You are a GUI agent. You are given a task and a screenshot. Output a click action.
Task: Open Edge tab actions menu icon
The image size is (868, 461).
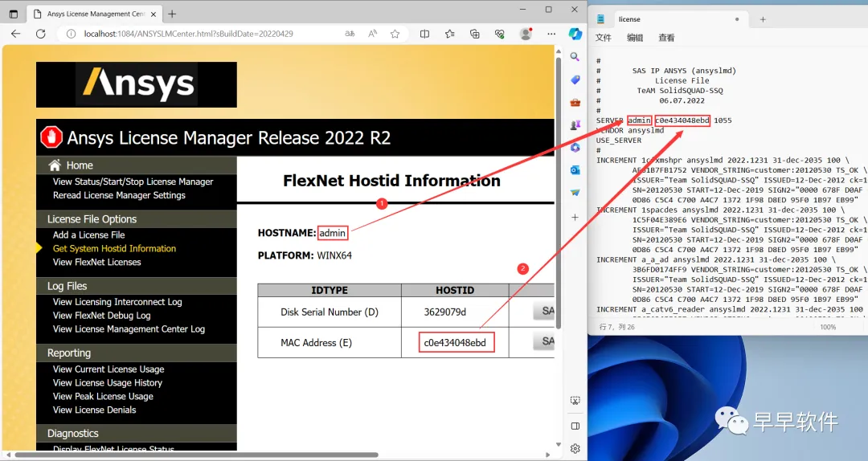coord(14,14)
